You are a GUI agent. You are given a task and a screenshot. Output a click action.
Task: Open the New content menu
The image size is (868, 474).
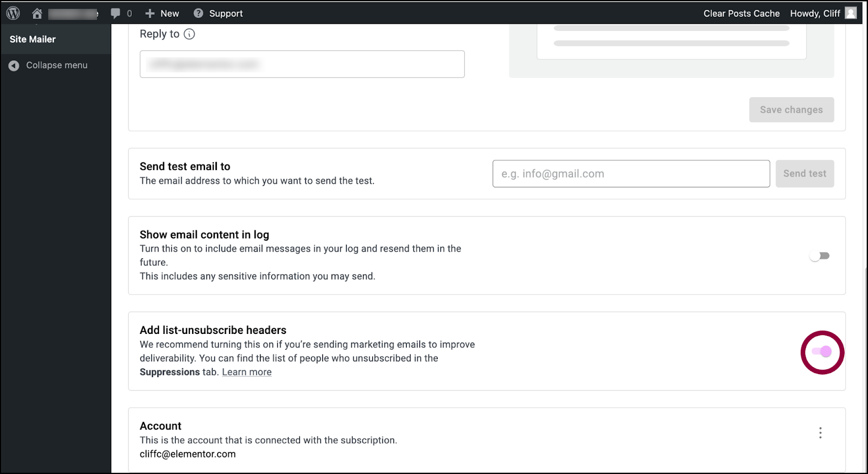[x=162, y=14]
